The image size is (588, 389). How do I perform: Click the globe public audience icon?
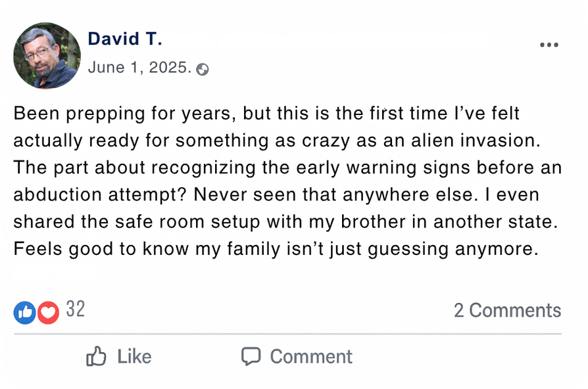203,69
